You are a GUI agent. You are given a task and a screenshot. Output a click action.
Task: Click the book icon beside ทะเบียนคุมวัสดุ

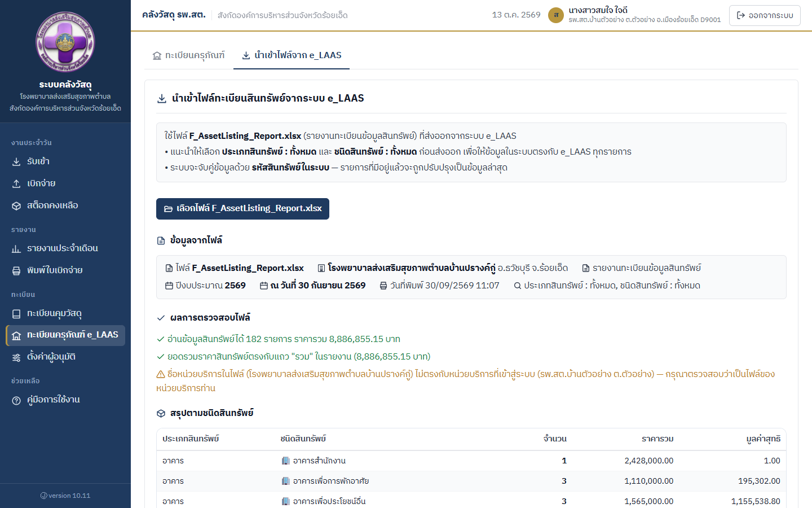16,314
